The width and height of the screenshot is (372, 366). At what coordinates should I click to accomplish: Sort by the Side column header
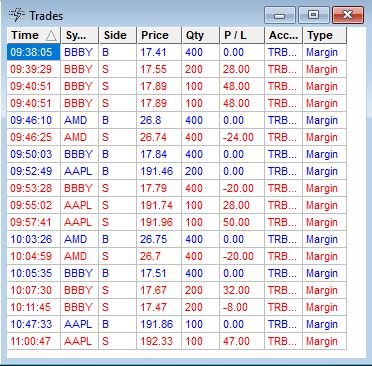(x=118, y=35)
